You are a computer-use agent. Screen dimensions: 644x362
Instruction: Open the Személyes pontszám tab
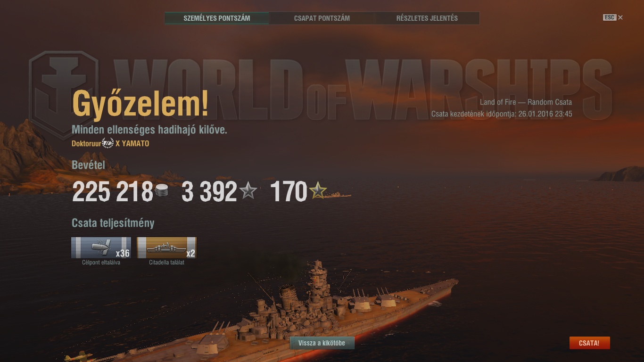click(x=216, y=18)
